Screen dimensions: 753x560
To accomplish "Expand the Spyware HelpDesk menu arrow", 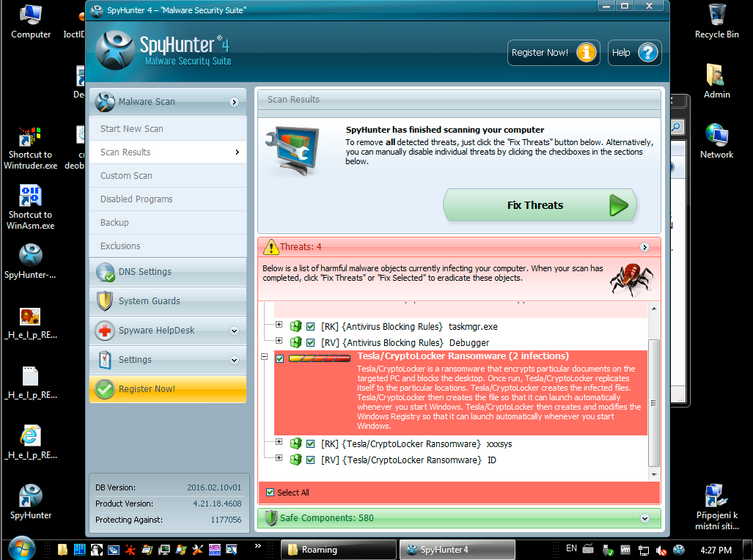I will pyautogui.click(x=235, y=331).
